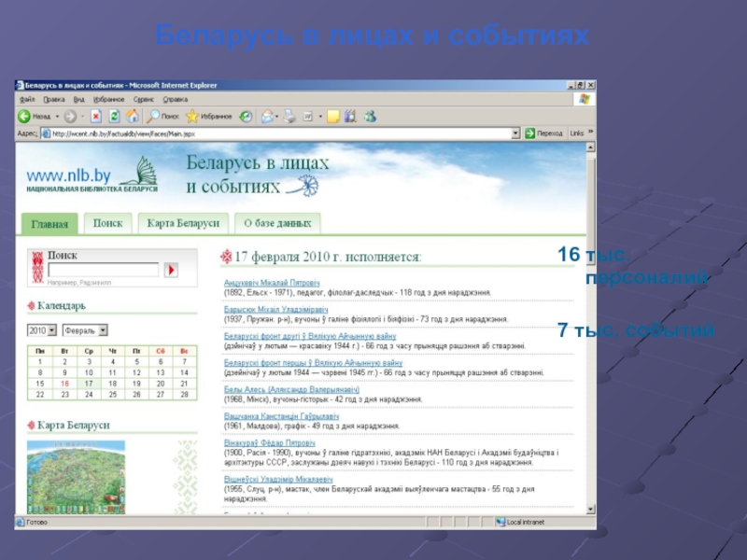Run site search with red arrow button
This screenshot has width=747, height=560.
tap(171, 270)
